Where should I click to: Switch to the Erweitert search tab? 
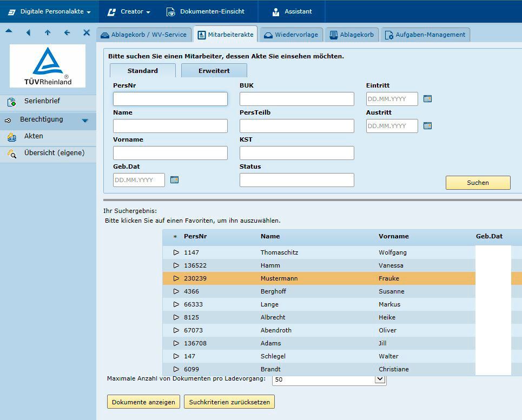click(x=214, y=71)
